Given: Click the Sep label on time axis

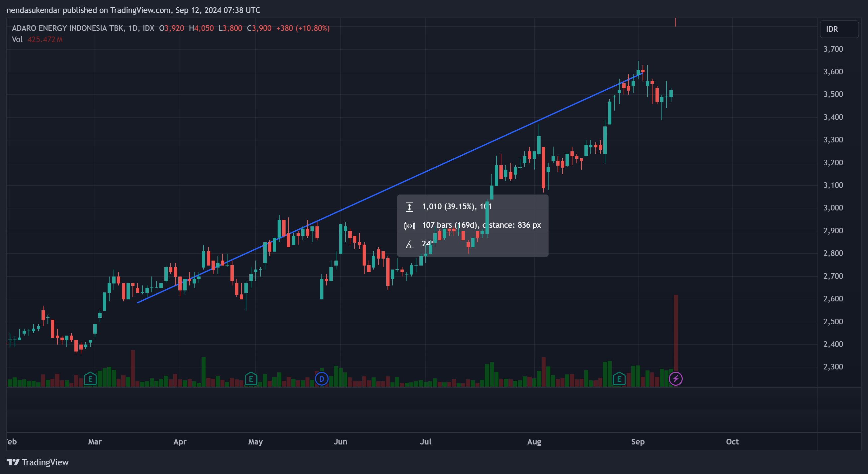Looking at the screenshot, I should coord(638,442).
